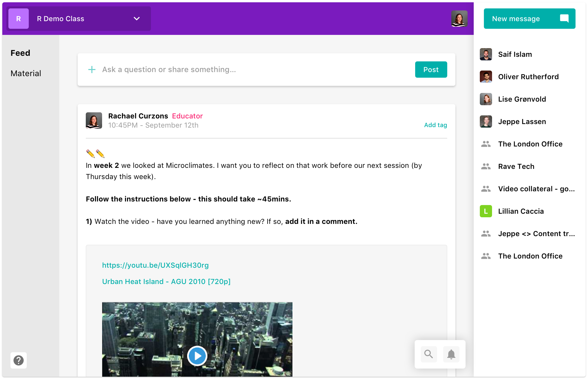Expand the R Demo Class dropdown
Screen dimensions: 588x379
[137, 19]
